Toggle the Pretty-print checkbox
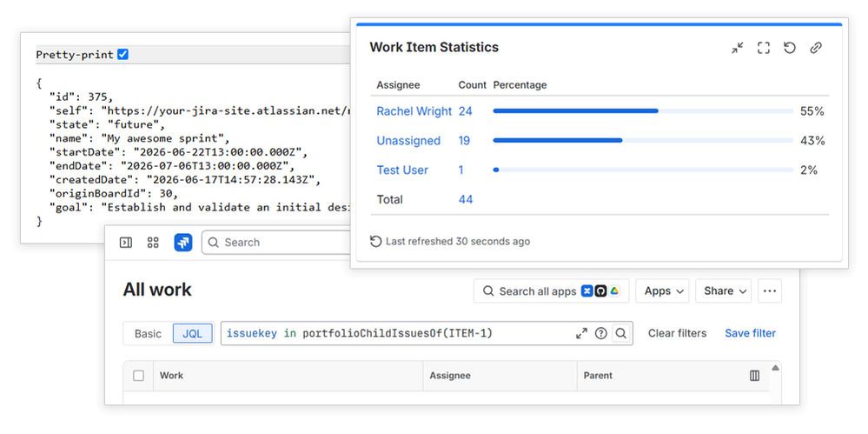Viewport: 868px width, 434px height. pos(123,54)
